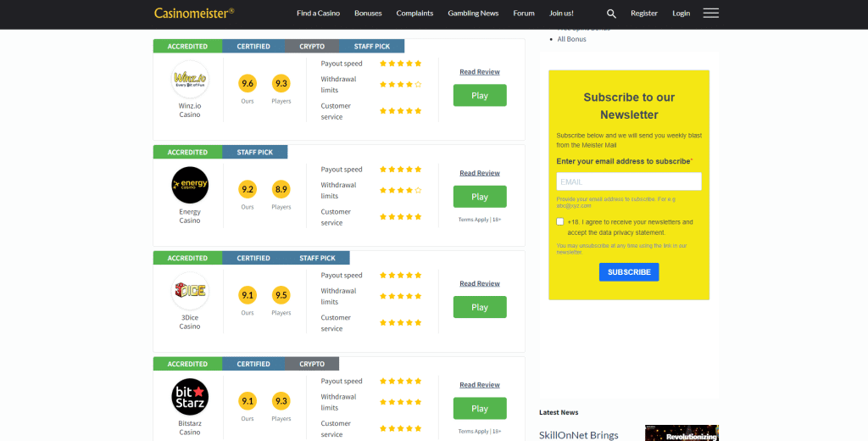868x441 pixels.
Task: Click Winz.io 9.6 Ours rating badge
Action: click(x=248, y=84)
